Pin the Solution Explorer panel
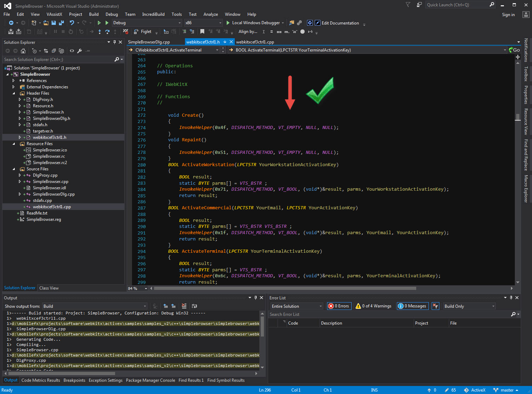 [114, 42]
